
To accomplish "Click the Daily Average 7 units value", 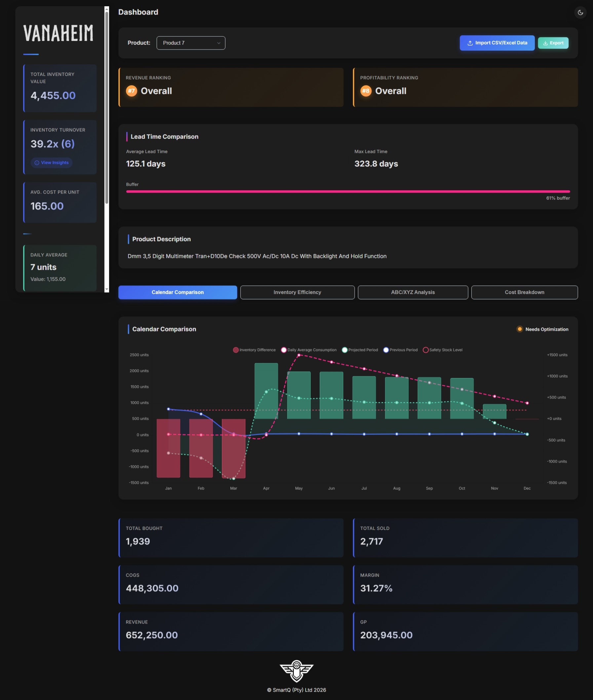I will point(43,267).
